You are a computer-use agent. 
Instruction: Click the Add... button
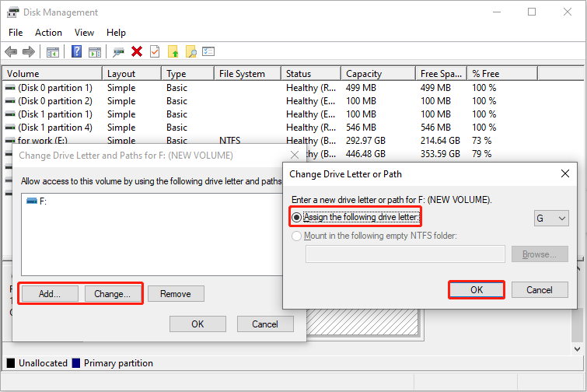tap(48, 294)
